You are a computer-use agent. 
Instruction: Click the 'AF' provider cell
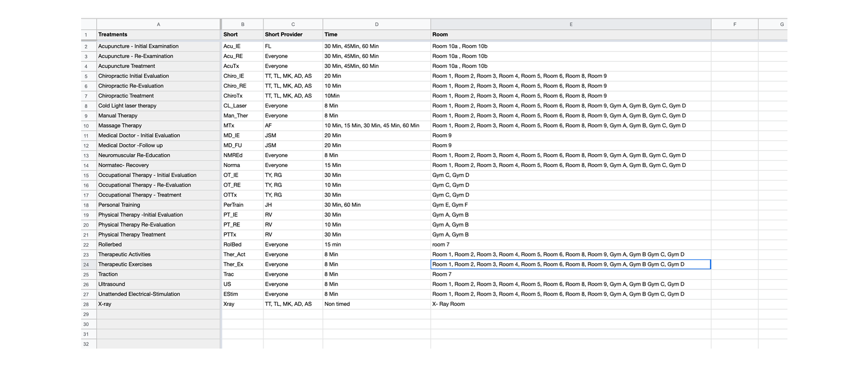[x=293, y=126]
